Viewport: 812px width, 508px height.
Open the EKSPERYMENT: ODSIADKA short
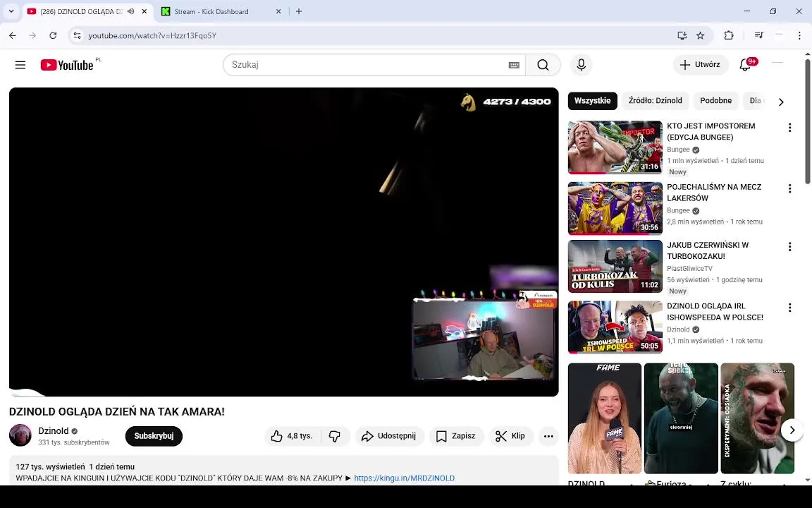pos(757,418)
